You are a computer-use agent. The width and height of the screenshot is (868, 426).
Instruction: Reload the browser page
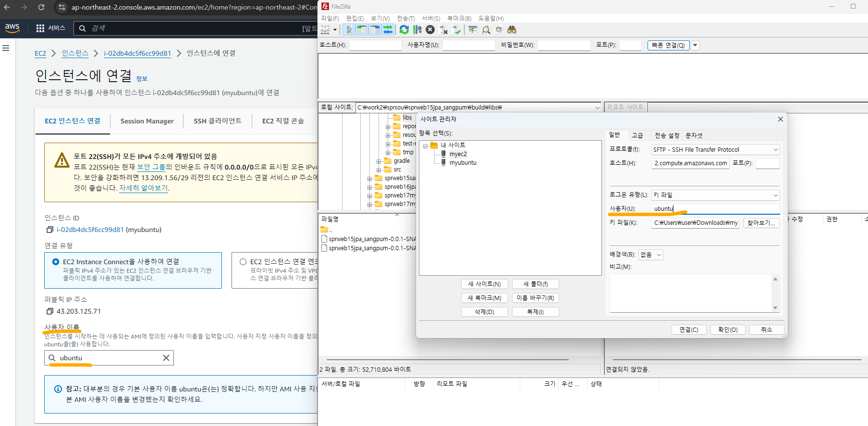pos(41,7)
